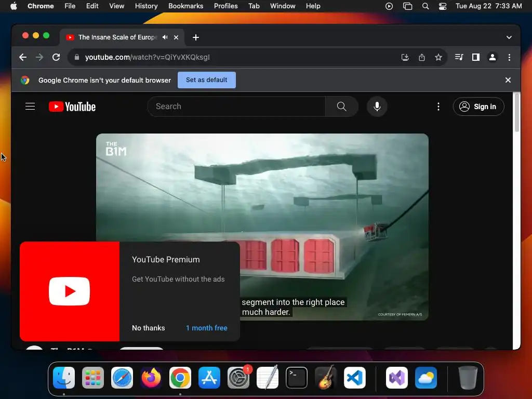Open App Store from the Dock
532x399 pixels.
pos(209,378)
